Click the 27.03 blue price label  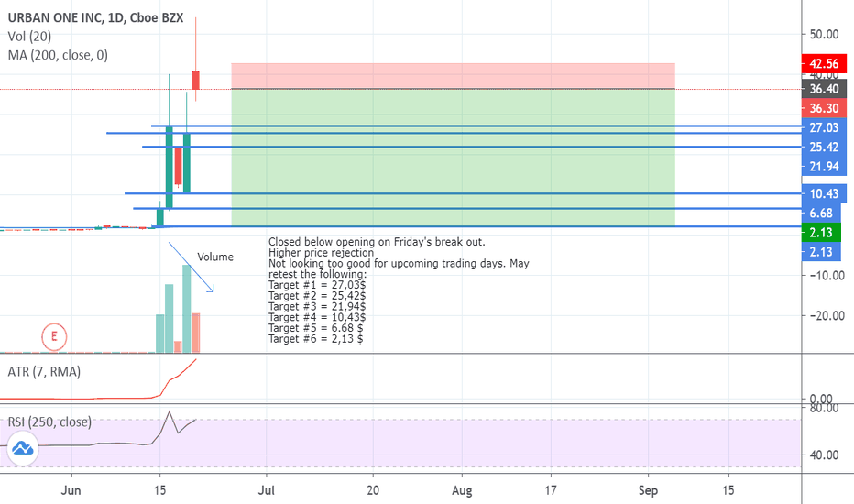[824, 127]
